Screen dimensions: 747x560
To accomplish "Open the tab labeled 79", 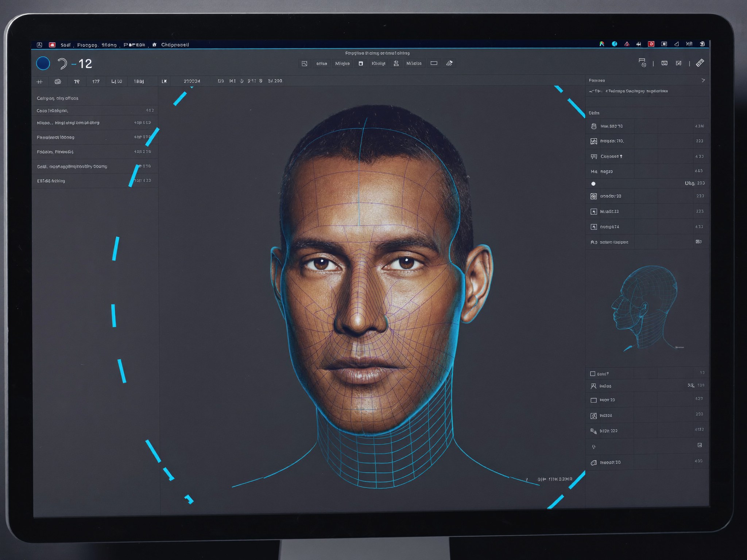I will point(77,82).
